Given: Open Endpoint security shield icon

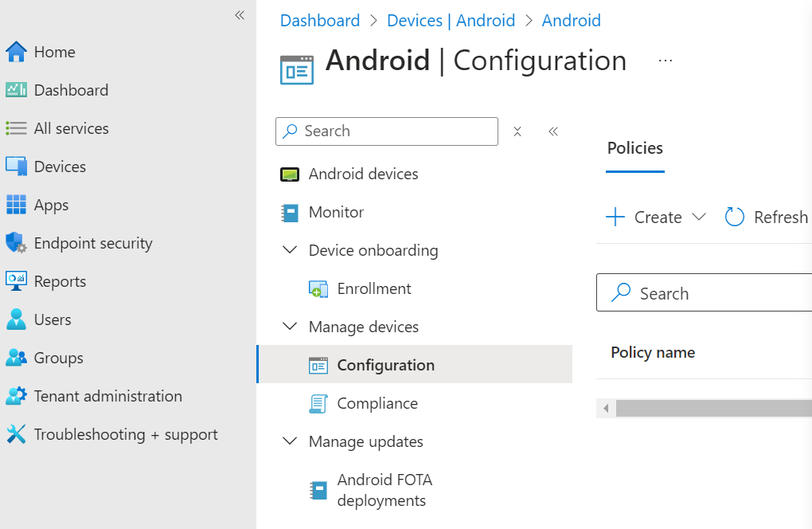Looking at the screenshot, I should point(16,243).
